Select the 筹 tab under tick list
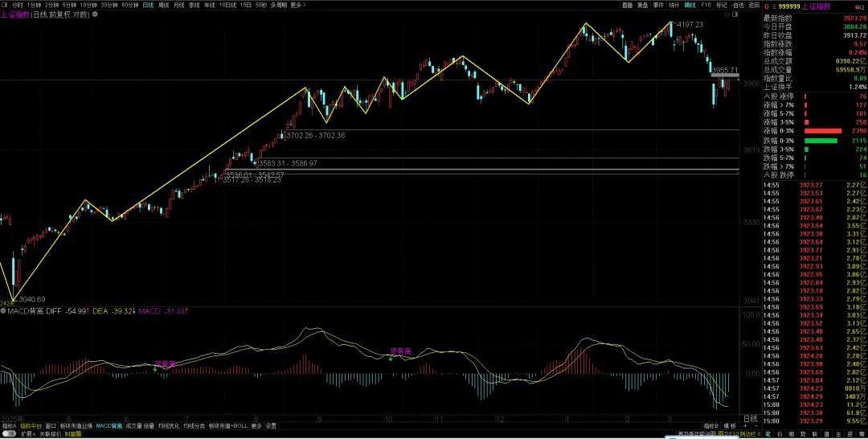Screen dimensions: 868x439 point(862,434)
